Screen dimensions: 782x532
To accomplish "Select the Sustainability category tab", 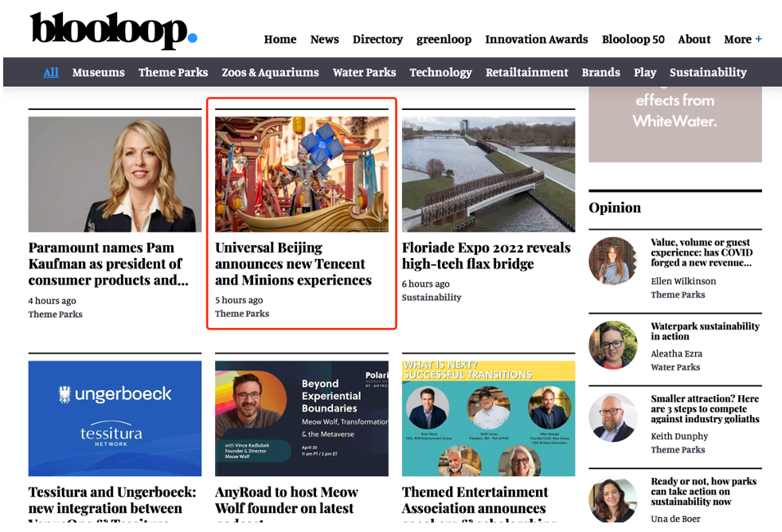I will (708, 72).
